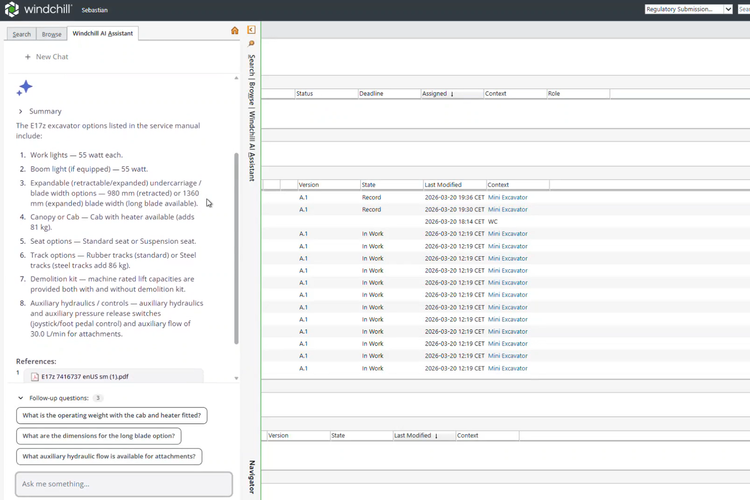Ask about operating weight with cab and heater
The width and height of the screenshot is (750, 500).
111,415
